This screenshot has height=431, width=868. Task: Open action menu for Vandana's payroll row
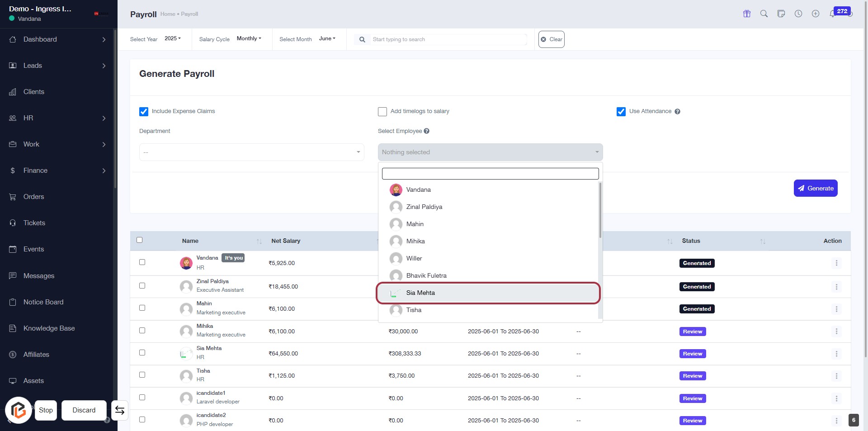[x=836, y=263]
